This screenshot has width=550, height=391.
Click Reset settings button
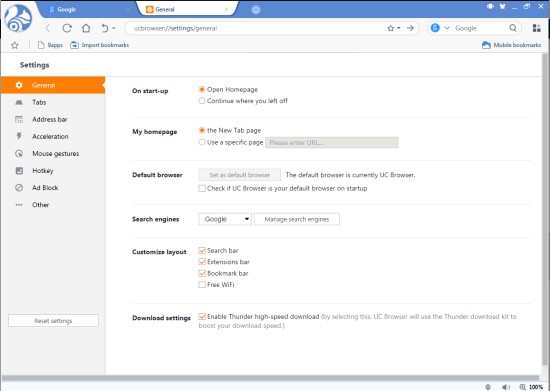(53, 321)
